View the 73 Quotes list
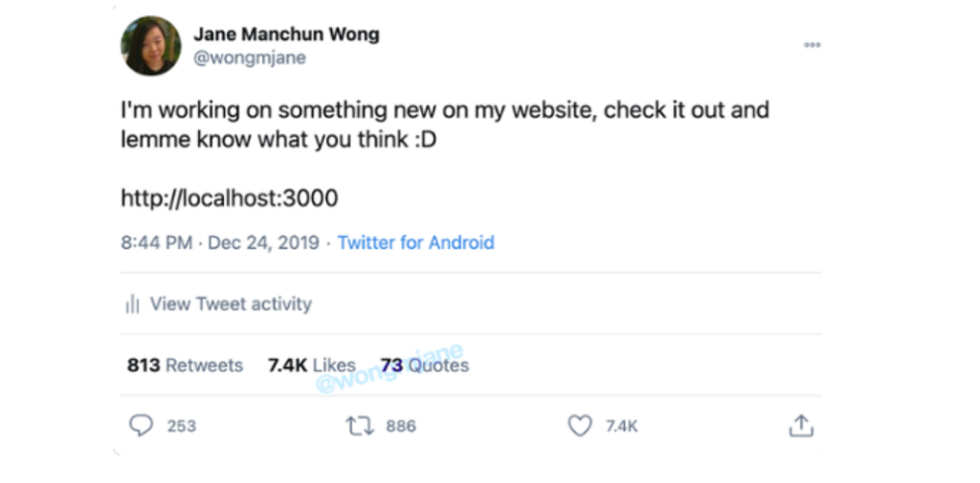The width and height of the screenshot is (980, 483). pos(425,365)
